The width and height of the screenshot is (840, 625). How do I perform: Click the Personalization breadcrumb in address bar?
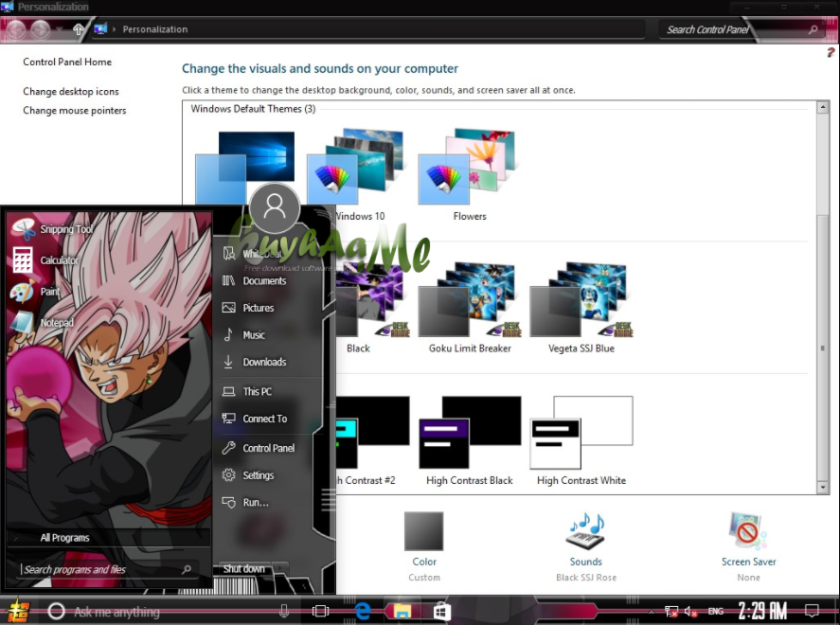155,29
